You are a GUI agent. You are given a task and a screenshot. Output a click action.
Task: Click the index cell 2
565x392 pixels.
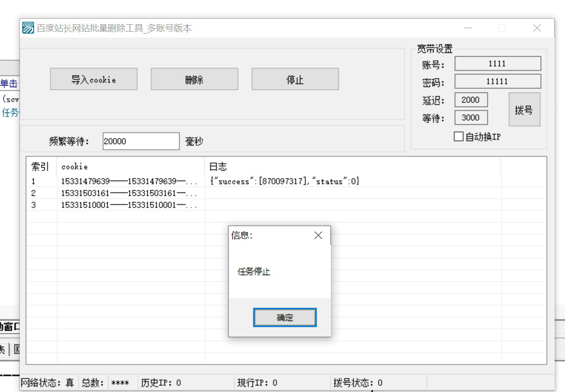coord(34,193)
